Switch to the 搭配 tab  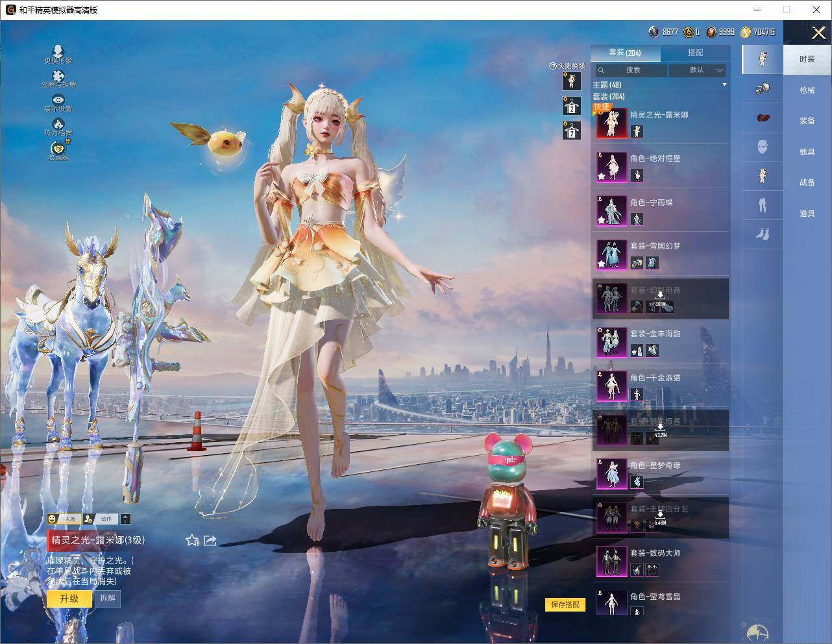click(x=695, y=53)
